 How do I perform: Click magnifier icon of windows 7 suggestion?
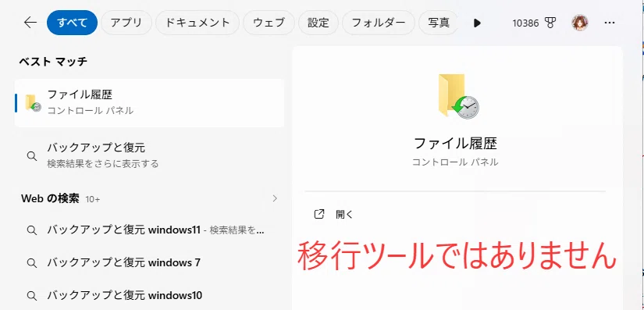point(32,263)
